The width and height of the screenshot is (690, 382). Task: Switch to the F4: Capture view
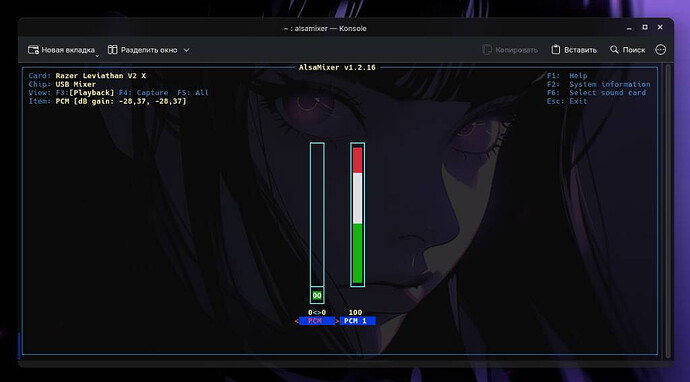click(143, 93)
